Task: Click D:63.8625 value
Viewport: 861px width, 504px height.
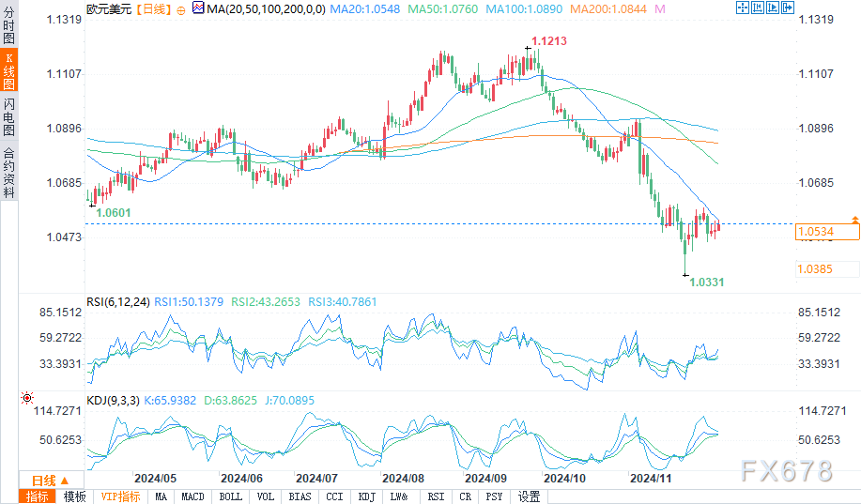Action: pos(231,401)
